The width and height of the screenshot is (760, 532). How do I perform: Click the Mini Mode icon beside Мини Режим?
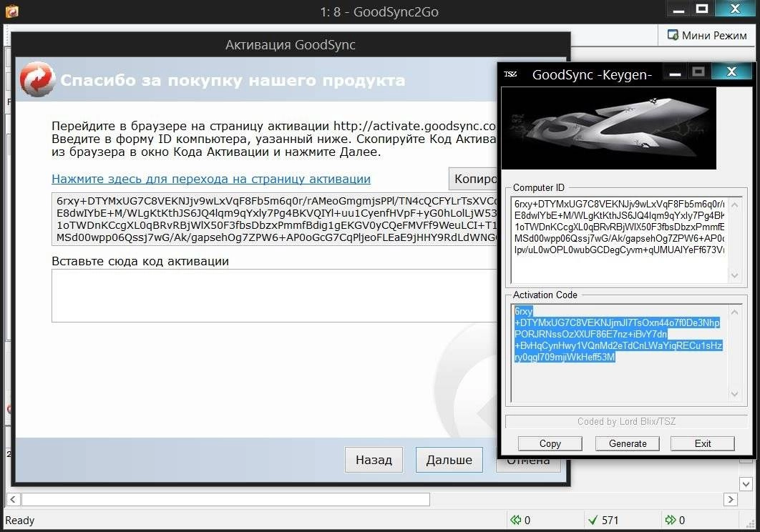tap(672, 35)
